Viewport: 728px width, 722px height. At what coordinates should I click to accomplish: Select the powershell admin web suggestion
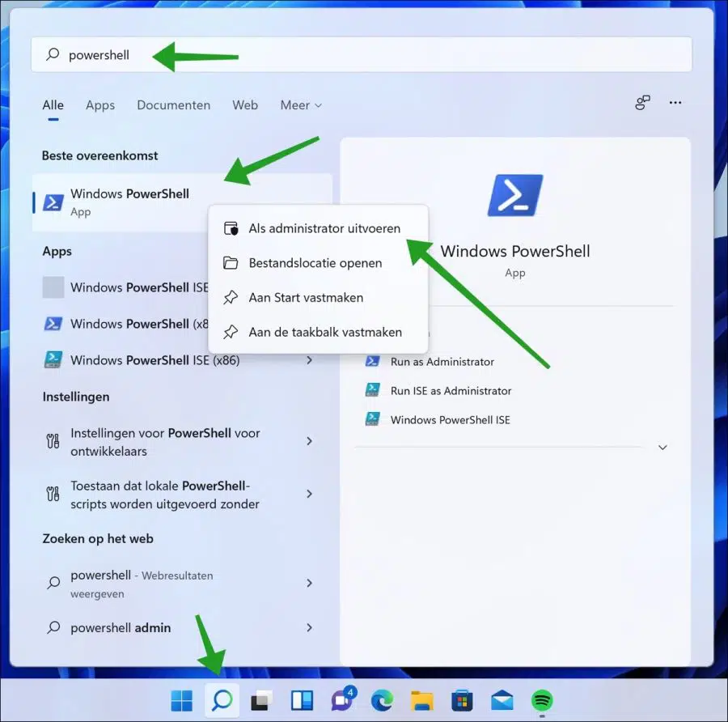coord(183,627)
